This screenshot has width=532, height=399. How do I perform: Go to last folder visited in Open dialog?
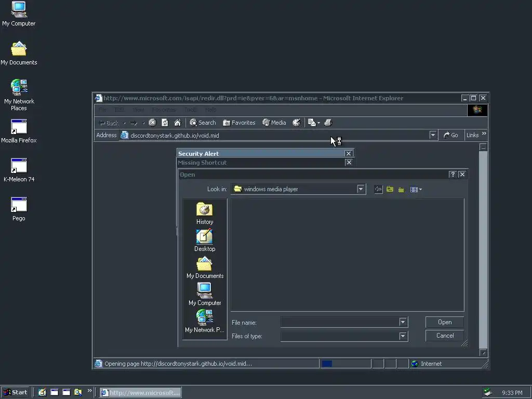coord(378,189)
